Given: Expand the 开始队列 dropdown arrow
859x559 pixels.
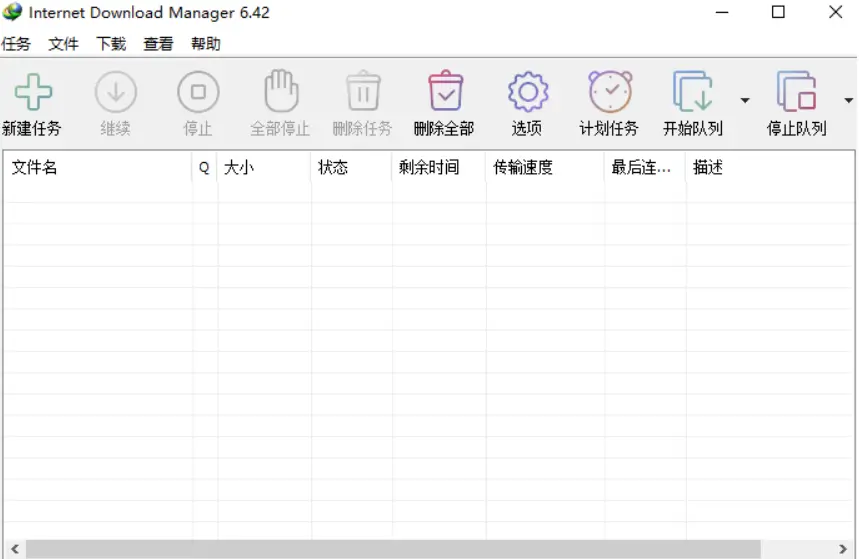Looking at the screenshot, I should (x=745, y=100).
